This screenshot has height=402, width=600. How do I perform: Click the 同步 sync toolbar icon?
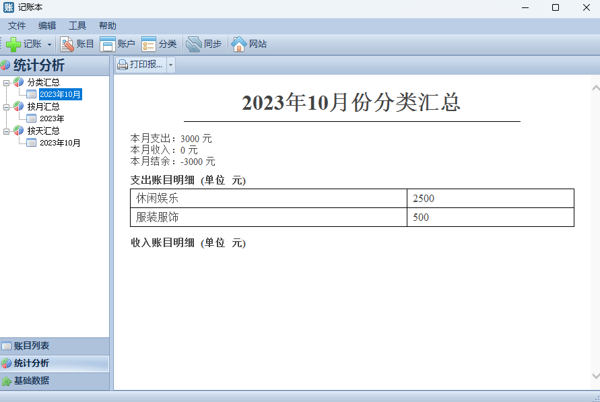tap(204, 44)
